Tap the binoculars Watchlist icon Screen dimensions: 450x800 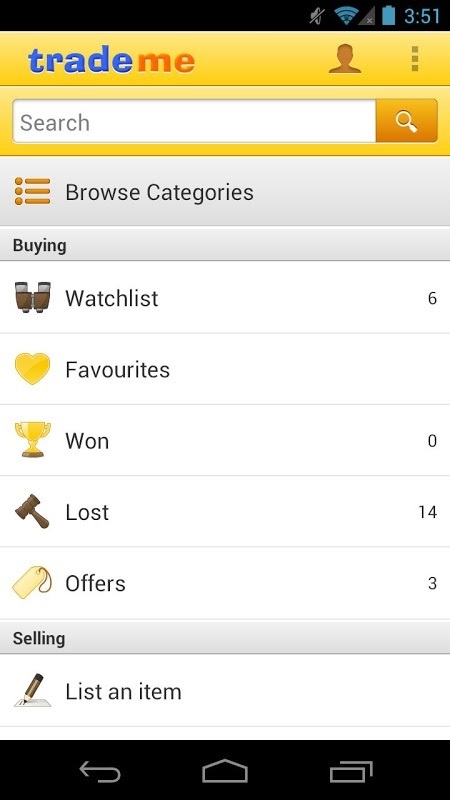pos(33,297)
